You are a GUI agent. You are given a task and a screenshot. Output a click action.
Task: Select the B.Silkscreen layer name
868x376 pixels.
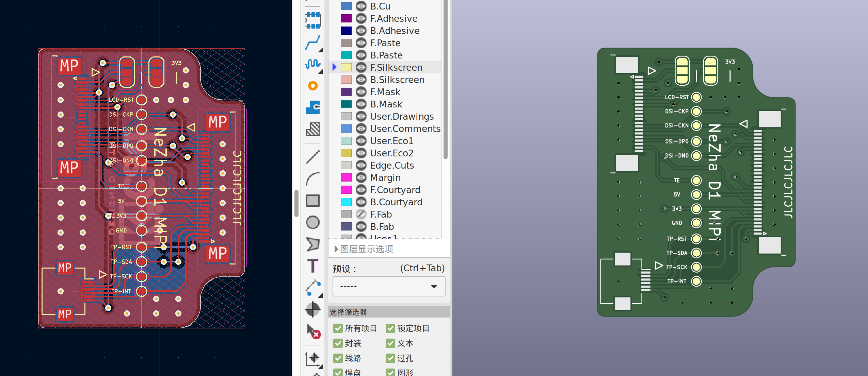[x=397, y=80]
